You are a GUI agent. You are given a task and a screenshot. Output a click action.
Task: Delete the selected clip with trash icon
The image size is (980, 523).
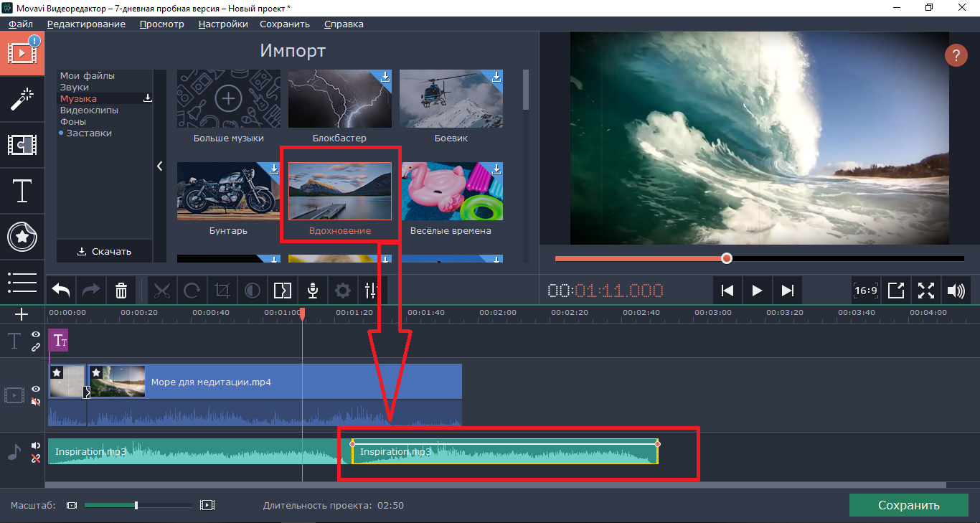pos(121,291)
